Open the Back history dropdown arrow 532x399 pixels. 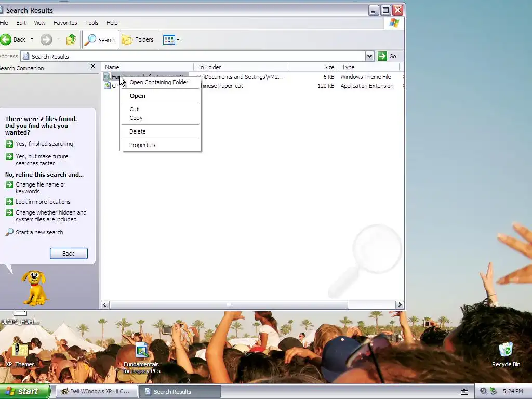(x=32, y=39)
